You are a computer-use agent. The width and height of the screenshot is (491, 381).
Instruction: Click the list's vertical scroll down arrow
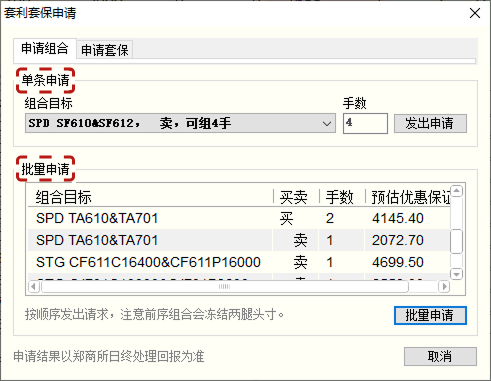click(x=456, y=274)
